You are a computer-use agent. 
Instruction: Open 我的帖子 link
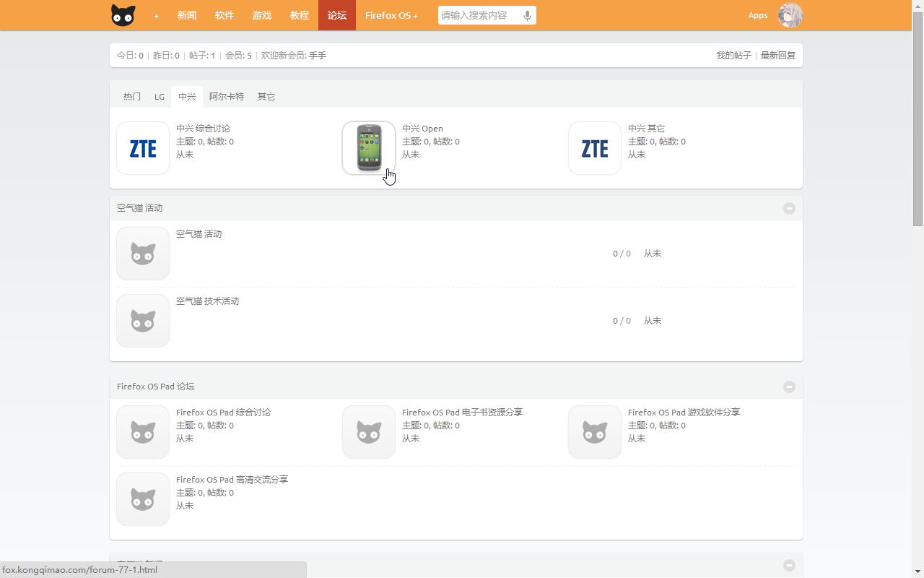[x=733, y=56]
